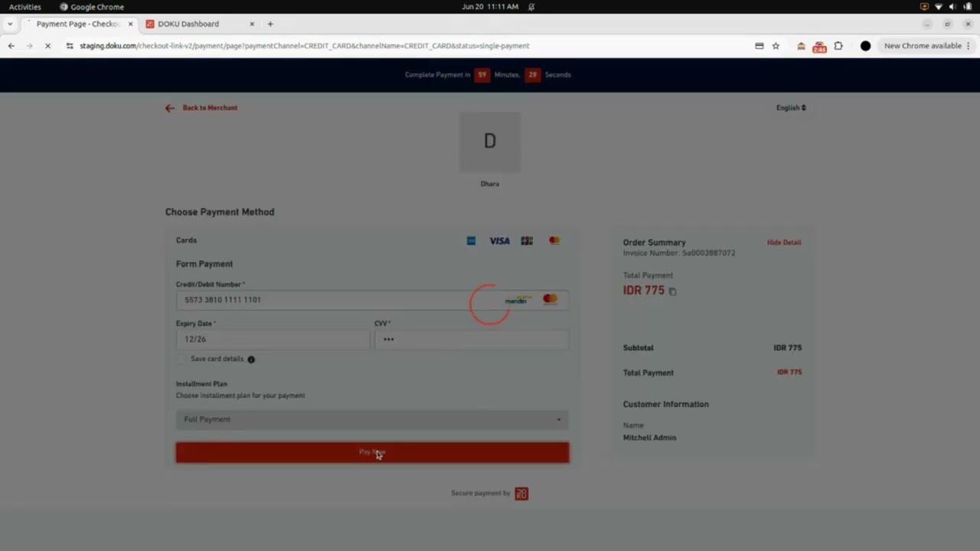Open the clock showing Jun 20 11:11 AM
This screenshot has height=551, width=980.
coord(490,7)
